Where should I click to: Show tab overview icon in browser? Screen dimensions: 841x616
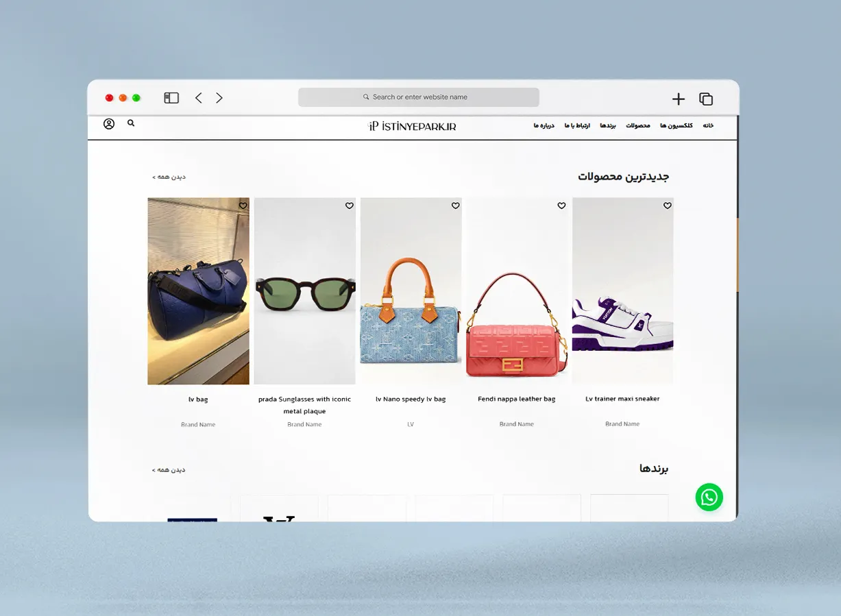(706, 99)
